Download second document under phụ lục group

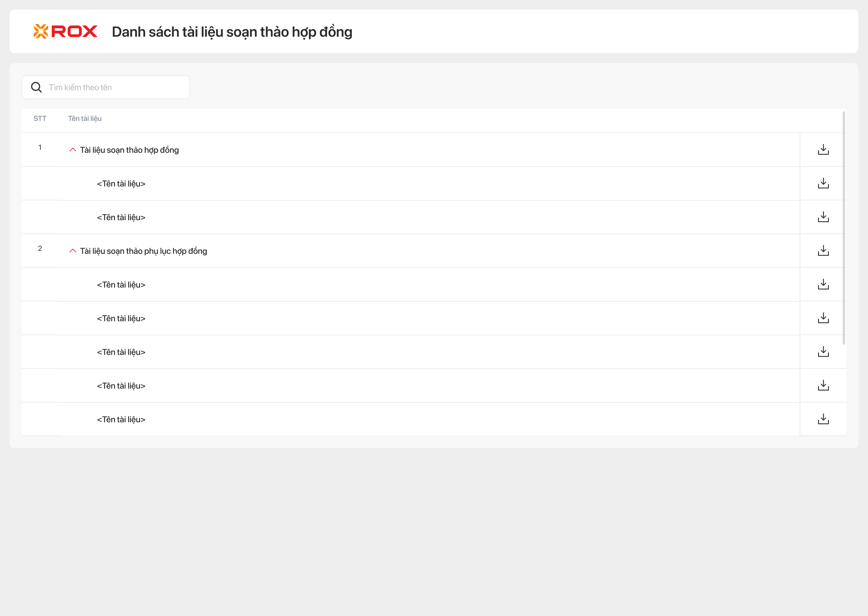(x=823, y=318)
